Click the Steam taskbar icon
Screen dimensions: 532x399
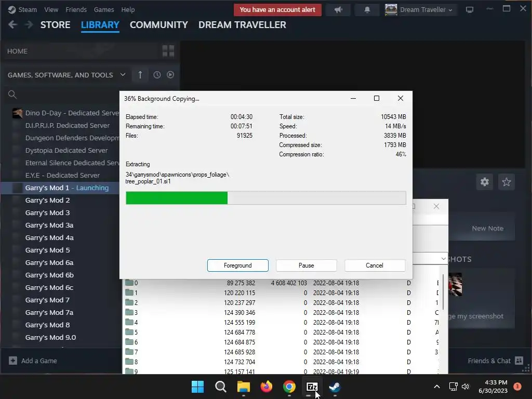[x=335, y=387]
